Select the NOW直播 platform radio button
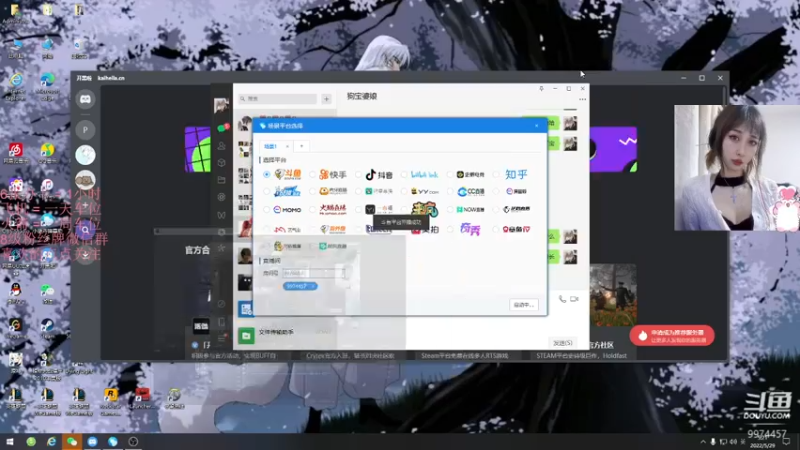The image size is (800, 450). point(450,210)
